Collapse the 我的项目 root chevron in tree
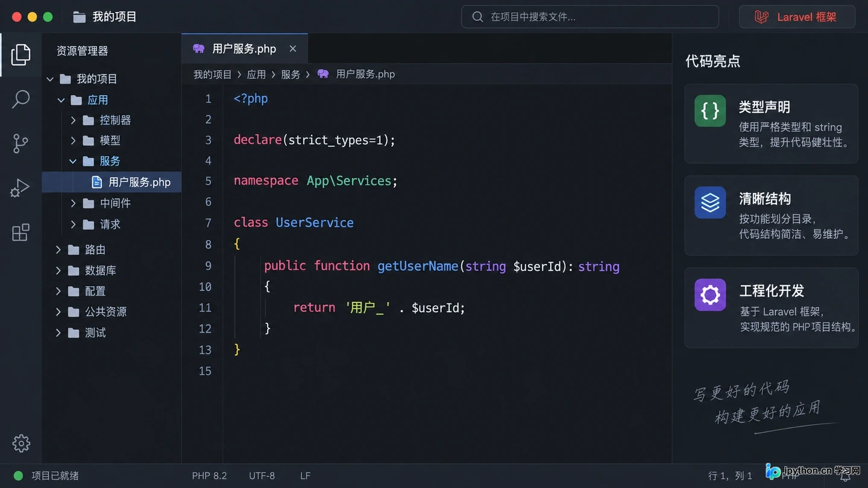Viewport: 868px width, 488px height. pyautogui.click(x=50, y=79)
